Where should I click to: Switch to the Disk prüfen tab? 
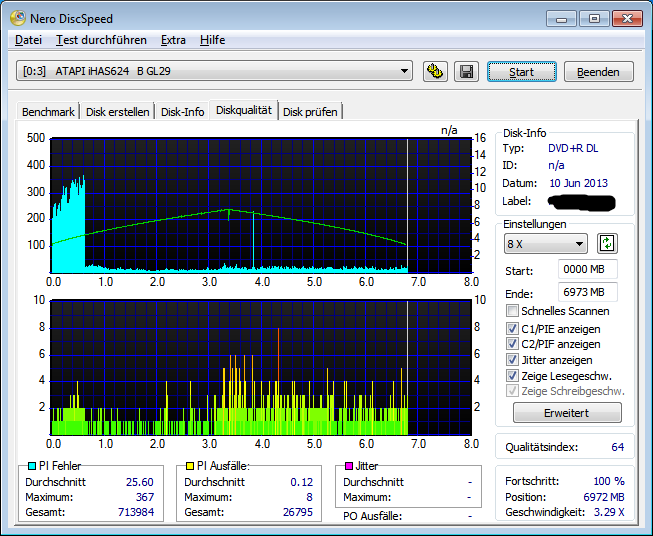[x=310, y=112]
